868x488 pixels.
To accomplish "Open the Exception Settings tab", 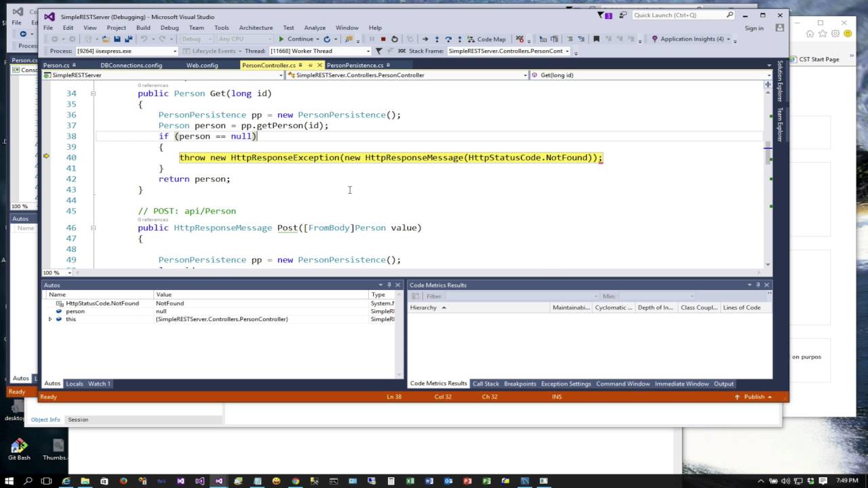I will point(566,384).
